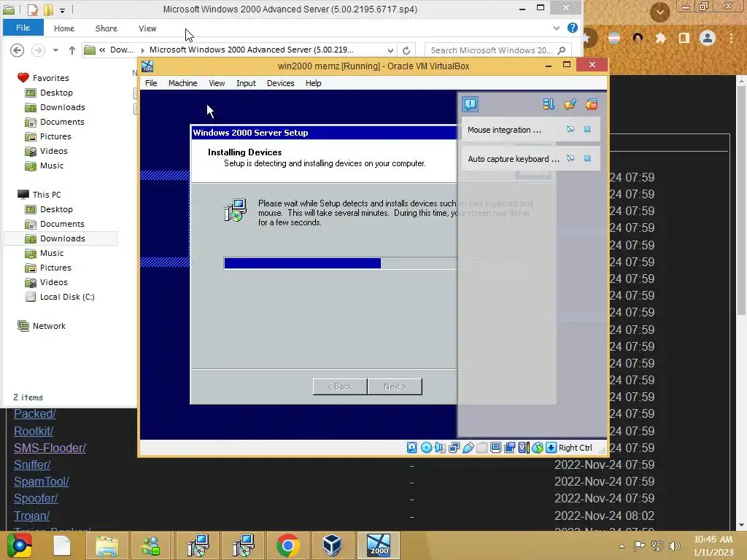The height and width of the screenshot is (560, 747).
Task: Show hidden system tray icons
Action: pos(622,546)
